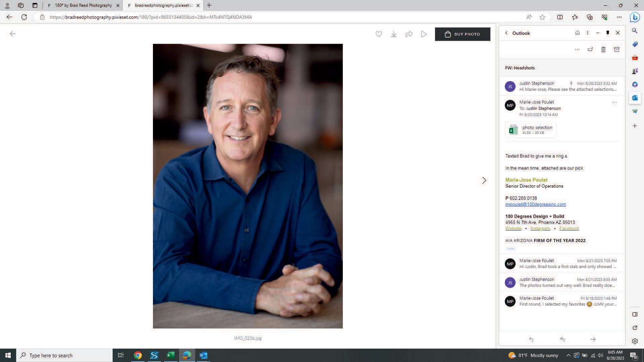Open the Instagram link in the signature
The image size is (644, 362).
tap(540, 228)
